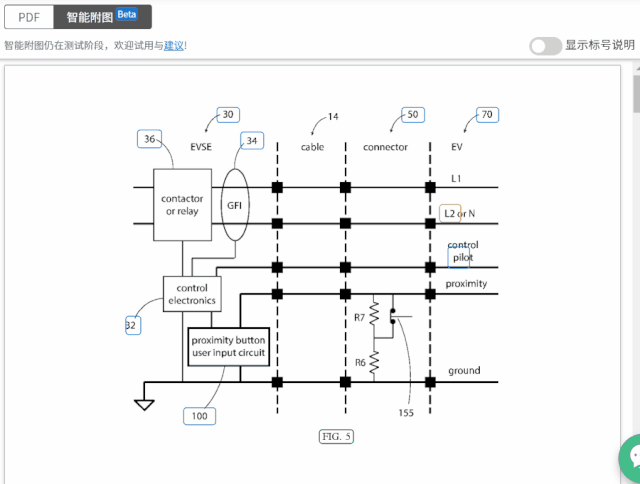
Task: Click the 'ground' line label
Action: coord(464,371)
